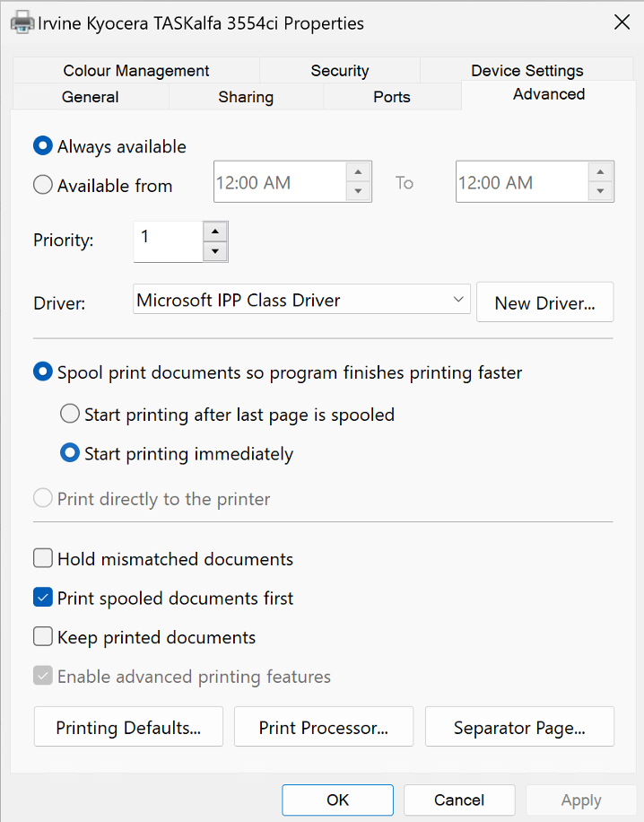The image size is (644, 822).
Task: Open the Security tab
Action: (340, 70)
